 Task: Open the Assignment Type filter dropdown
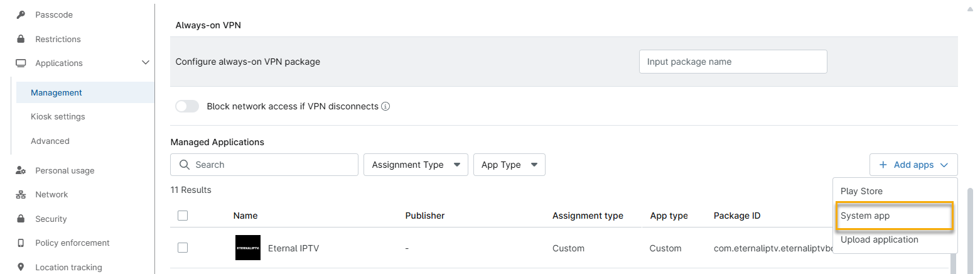pyautogui.click(x=416, y=165)
